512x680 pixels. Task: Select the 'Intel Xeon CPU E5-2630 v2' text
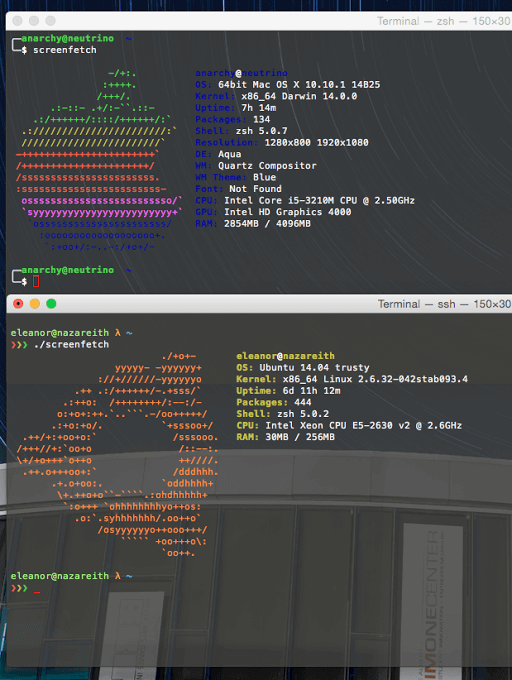pyautogui.click(x=337, y=425)
